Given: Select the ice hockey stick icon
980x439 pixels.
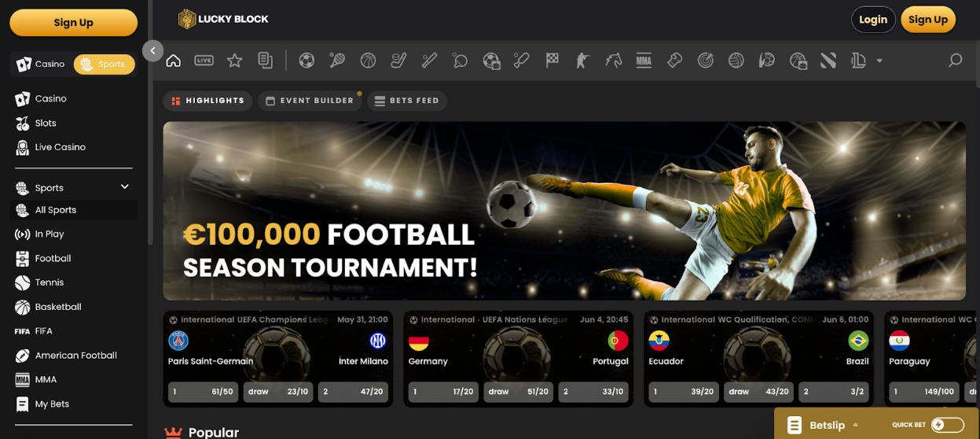Looking at the screenshot, I should pyautogui.click(x=398, y=61).
